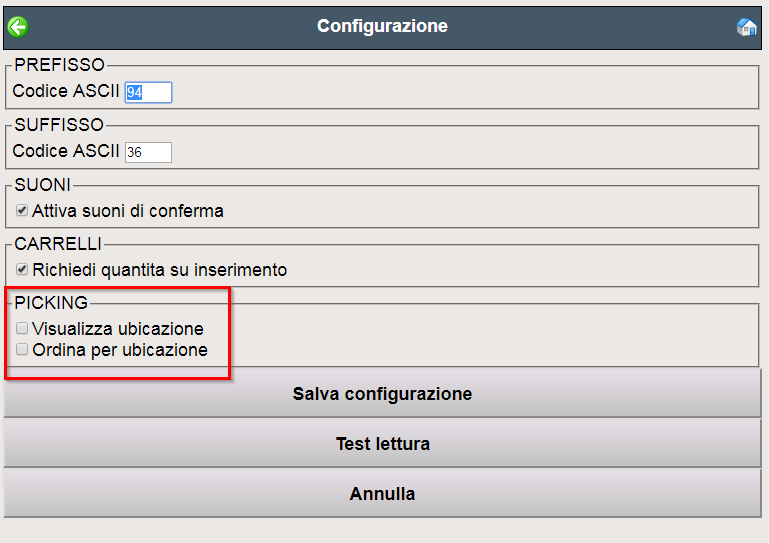
Task: Click the Test lettura button
Action: click(x=382, y=443)
